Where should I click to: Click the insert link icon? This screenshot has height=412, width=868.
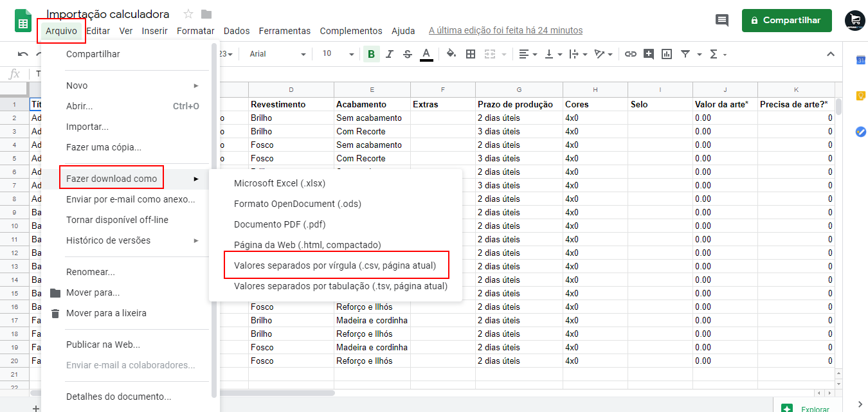[x=631, y=54]
